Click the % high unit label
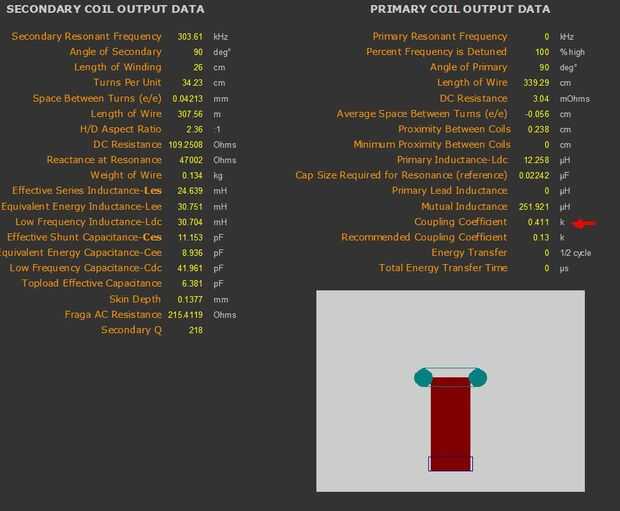The width and height of the screenshot is (620, 511). click(572, 52)
